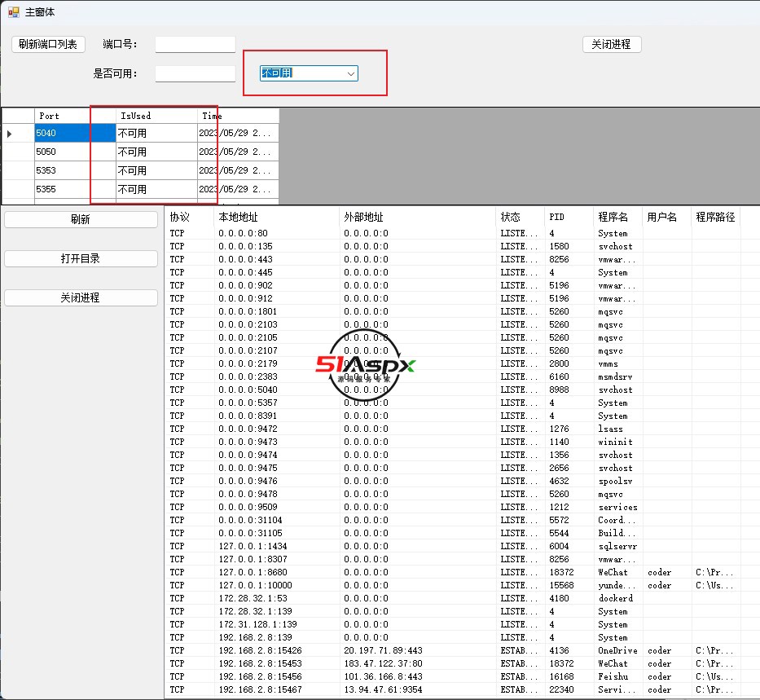Select the spoolsv process row
Image resolution: width=760 pixels, height=700 pixels.
(453, 481)
